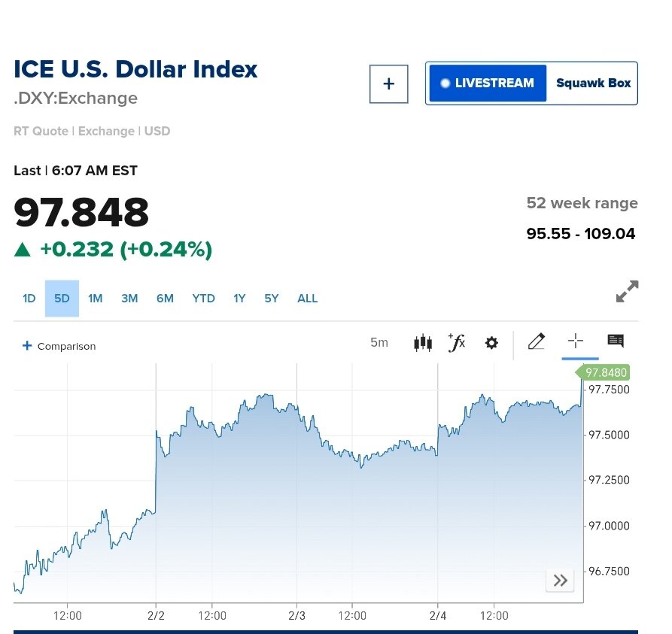Viewport: 672px width, 634px height.
Task: Click the add to watchlist plus button
Action: [x=388, y=83]
